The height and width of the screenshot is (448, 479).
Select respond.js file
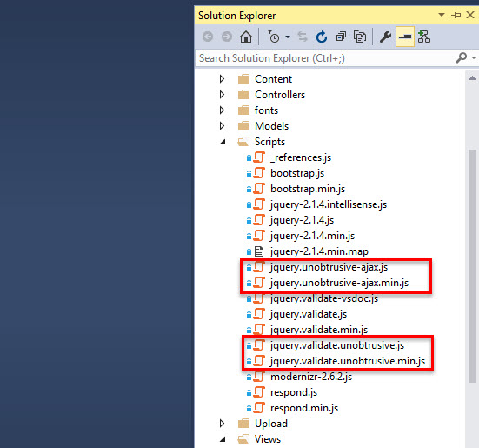pos(294,392)
